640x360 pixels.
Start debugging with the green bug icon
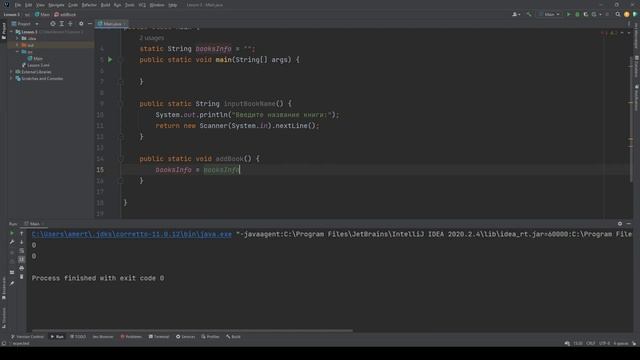coord(577,14)
